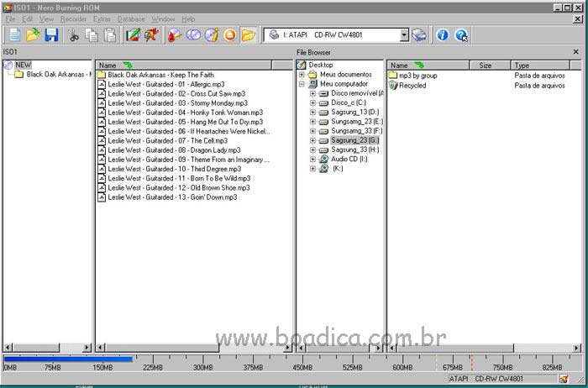Viewport: 588px width, 388px height.
Task: Open the Extras menu
Action: (102, 19)
